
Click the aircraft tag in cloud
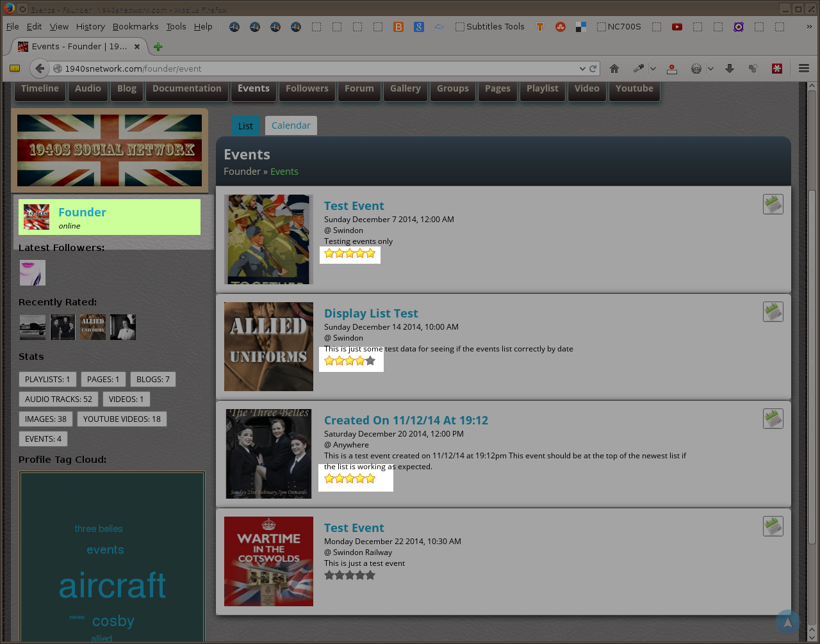click(112, 585)
